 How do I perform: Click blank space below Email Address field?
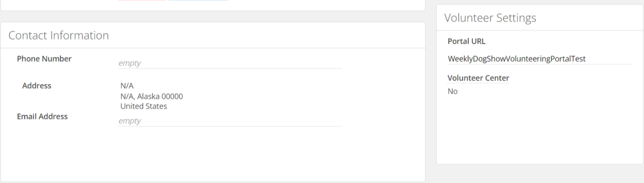(212, 154)
